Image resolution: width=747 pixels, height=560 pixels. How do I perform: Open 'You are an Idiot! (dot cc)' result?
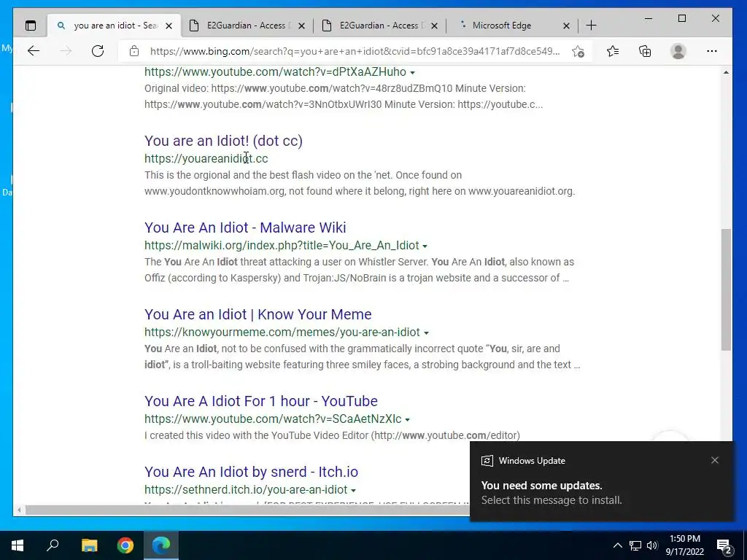tap(223, 141)
